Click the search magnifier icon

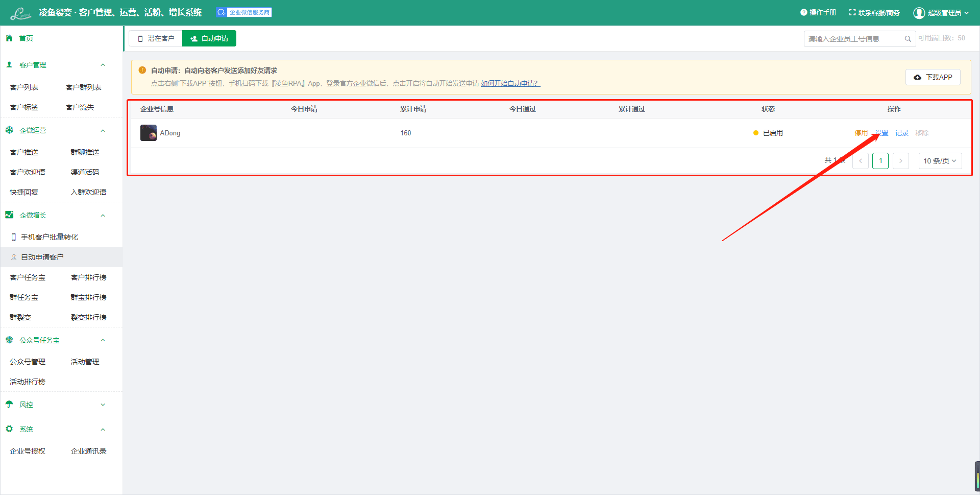click(x=908, y=39)
